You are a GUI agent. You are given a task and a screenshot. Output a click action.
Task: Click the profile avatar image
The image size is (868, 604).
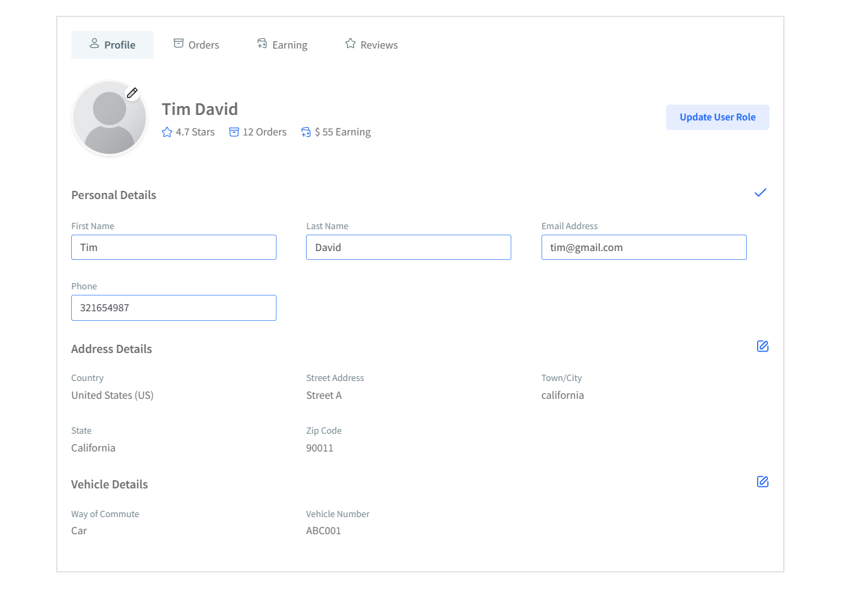[109, 119]
